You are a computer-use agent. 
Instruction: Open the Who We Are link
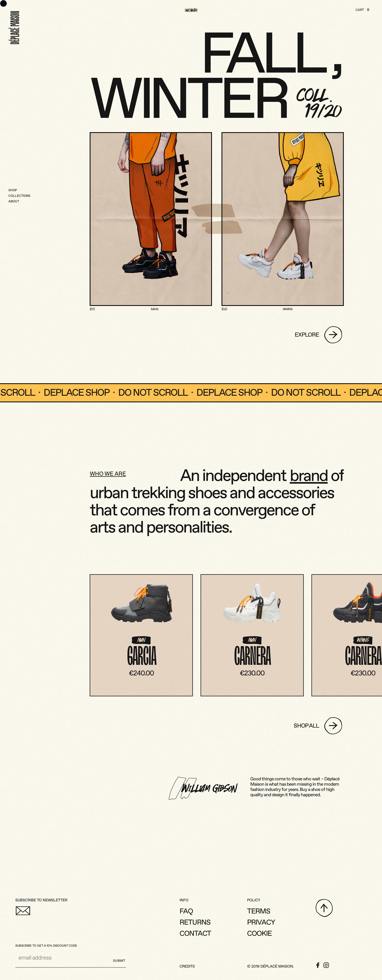108,474
